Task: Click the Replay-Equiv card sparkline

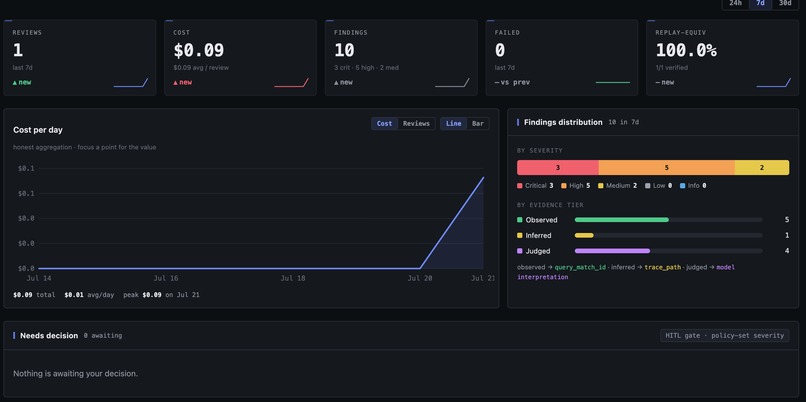Action: [774, 82]
